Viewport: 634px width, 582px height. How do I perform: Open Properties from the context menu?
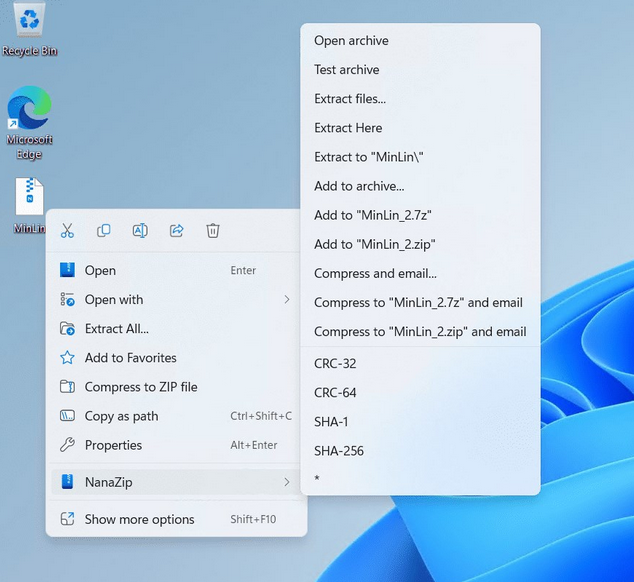(176, 445)
